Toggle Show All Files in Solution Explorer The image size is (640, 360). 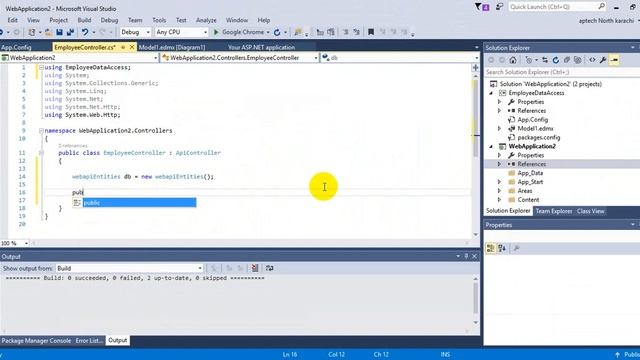point(578,60)
